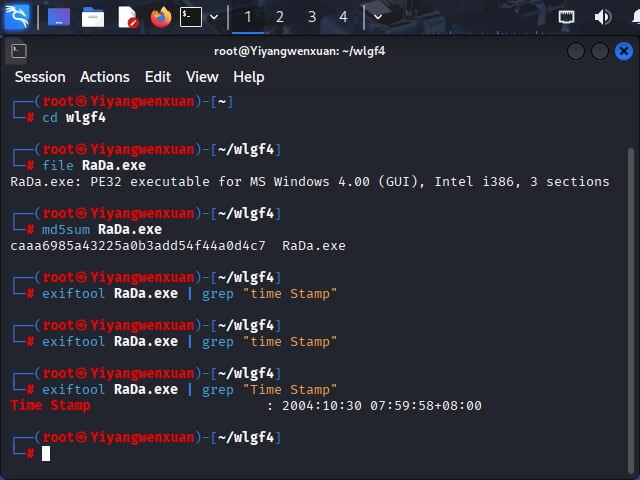Open the Actions menu
640x480 pixels.
pyautogui.click(x=105, y=77)
